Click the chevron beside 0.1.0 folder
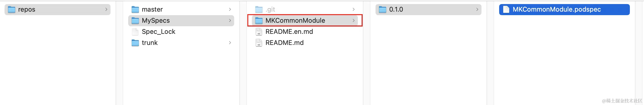The width and height of the screenshot is (644, 105). [x=477, y=9]
